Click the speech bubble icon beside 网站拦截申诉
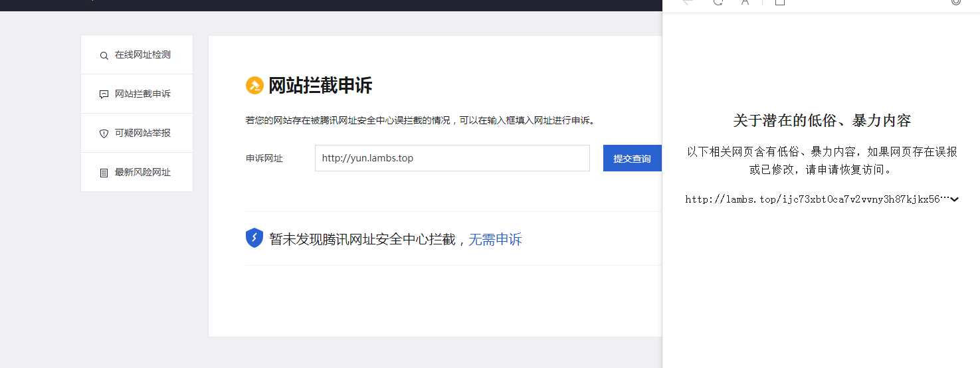Viewport: 980px width, 368px height. [x=104, y=94]
